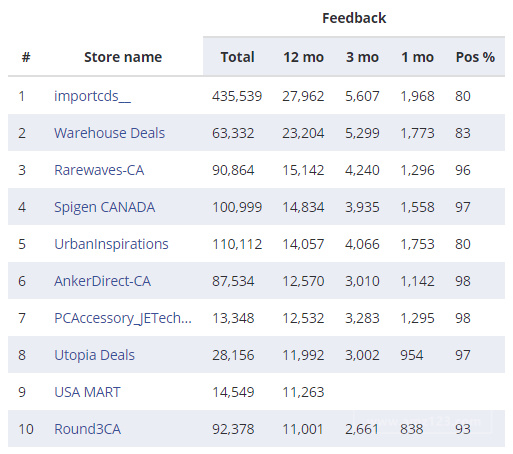513x454 pixels.
Task: Sort by the 3 mo column header
Action: pyautogui.click(x=362, y=57)
